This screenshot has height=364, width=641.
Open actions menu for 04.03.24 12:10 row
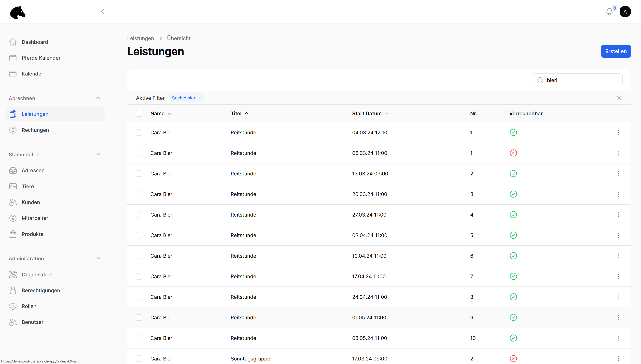tap(619, 132)
